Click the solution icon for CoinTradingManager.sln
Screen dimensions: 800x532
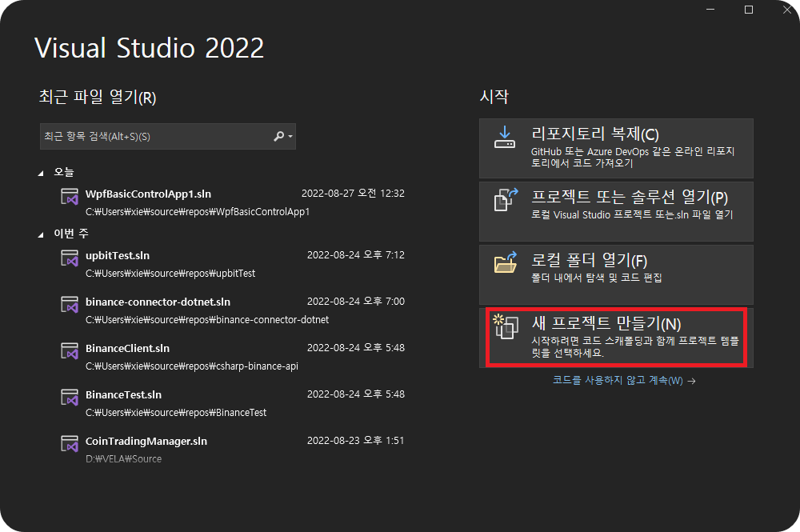[x=70, y=444]
